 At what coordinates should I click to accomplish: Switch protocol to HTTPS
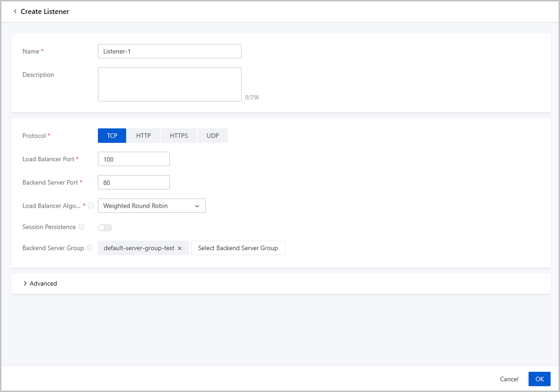click(x=179, y=136)
